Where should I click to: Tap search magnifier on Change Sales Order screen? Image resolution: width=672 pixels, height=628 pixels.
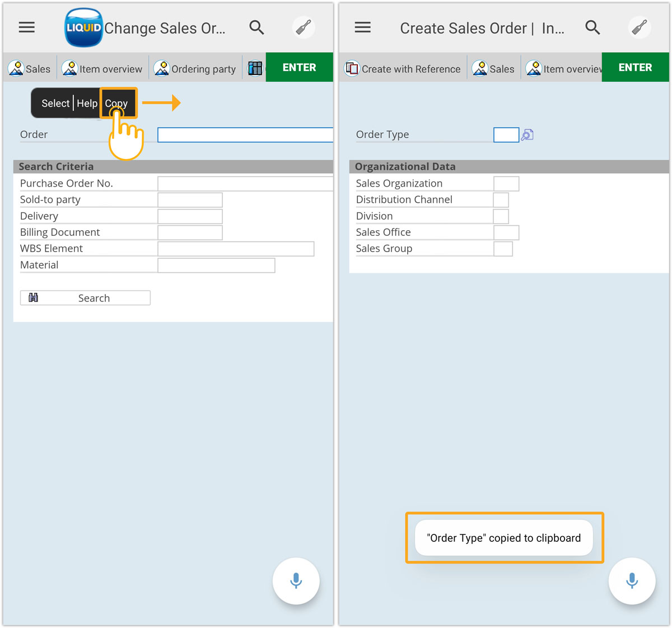click(256, 27)
